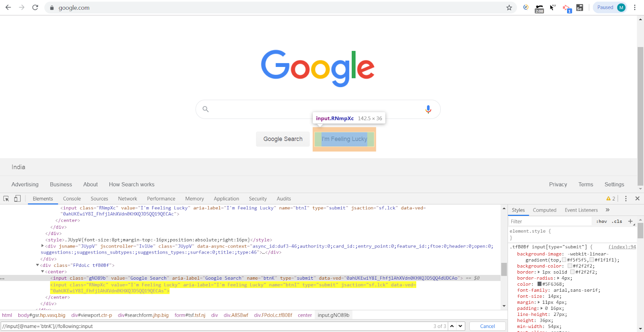Reload the page using the refresh icon

[35, 8]
